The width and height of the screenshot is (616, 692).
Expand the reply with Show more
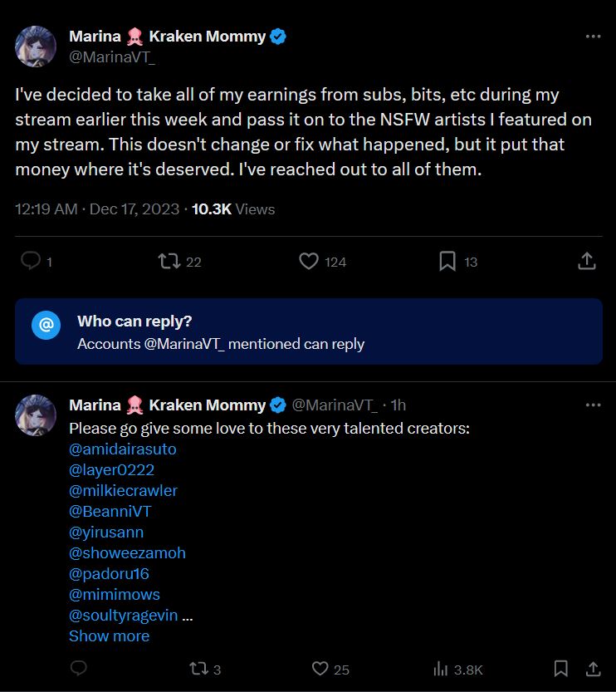coord(109,636)
